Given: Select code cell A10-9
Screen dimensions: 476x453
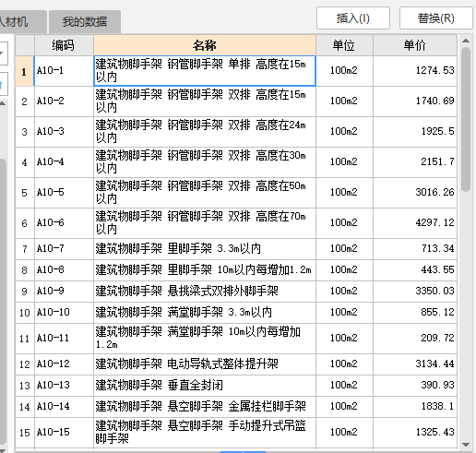Looking at the screenshot, I should [x=64, y=292].
